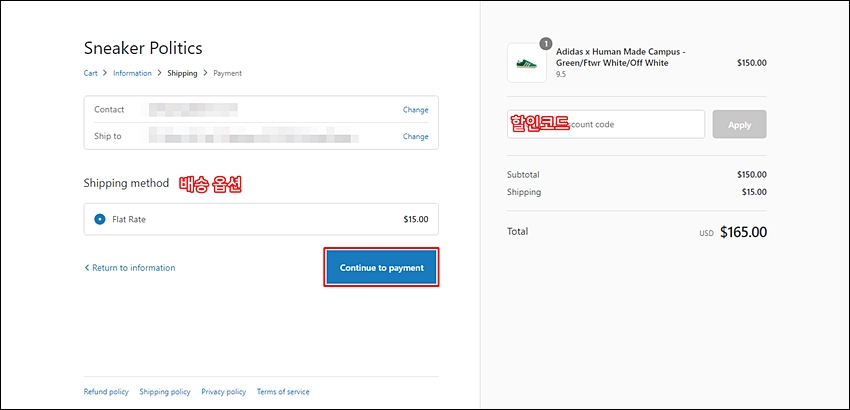Click the Shipping method heading

(126, 183)
